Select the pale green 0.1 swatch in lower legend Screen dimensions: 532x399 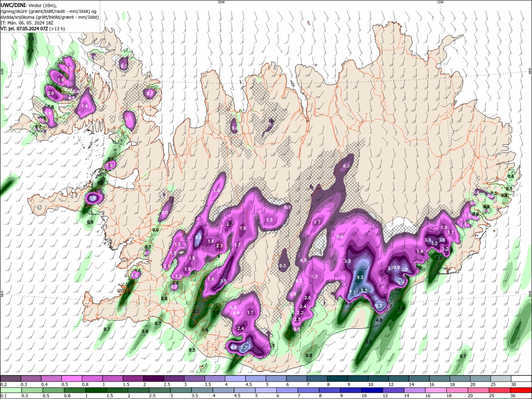[x=10, y=390]
